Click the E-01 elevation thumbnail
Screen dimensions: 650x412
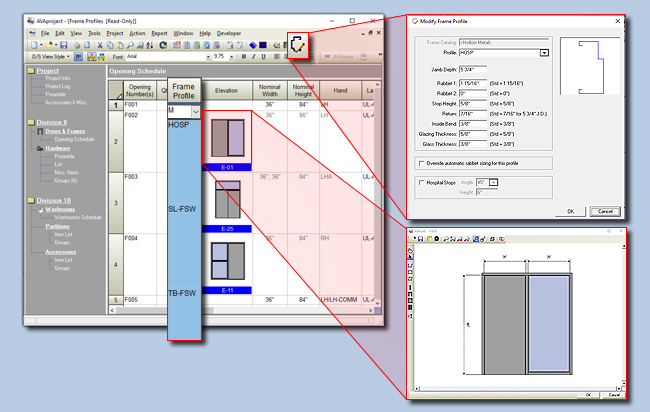click(x=227, y=139)
